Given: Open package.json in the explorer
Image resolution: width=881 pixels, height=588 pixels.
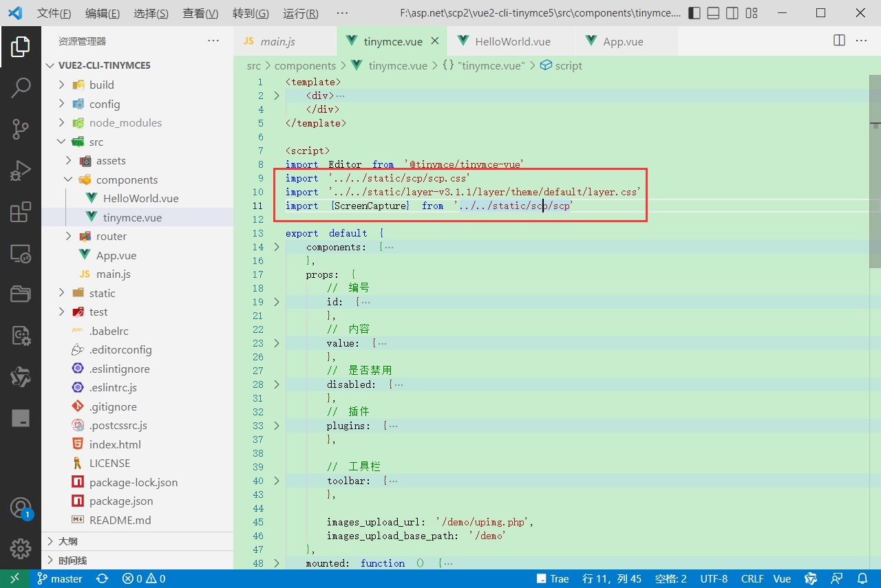Looking at the screenshot, I should [x=121, y=501].
